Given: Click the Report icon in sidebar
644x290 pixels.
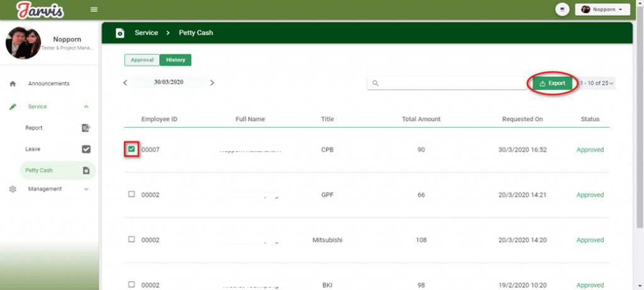Looking at the screenshot, I should coord(86,128).
